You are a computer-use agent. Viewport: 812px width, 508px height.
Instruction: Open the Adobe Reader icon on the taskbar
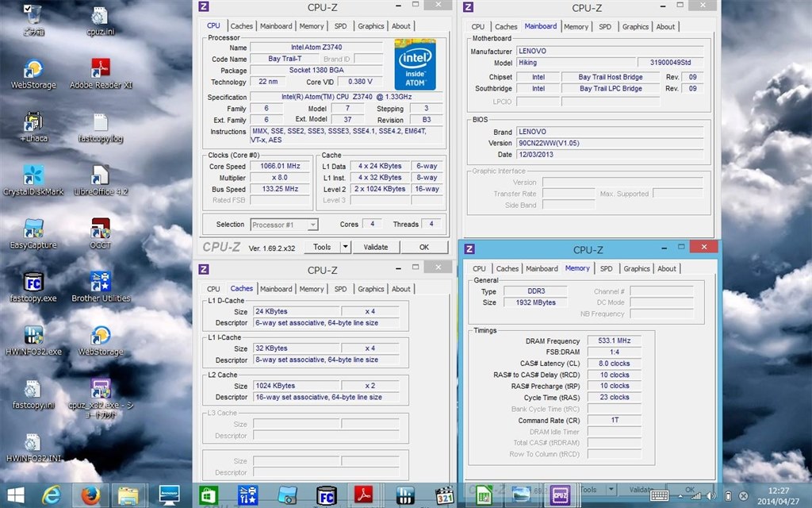(x=365, y=495)
